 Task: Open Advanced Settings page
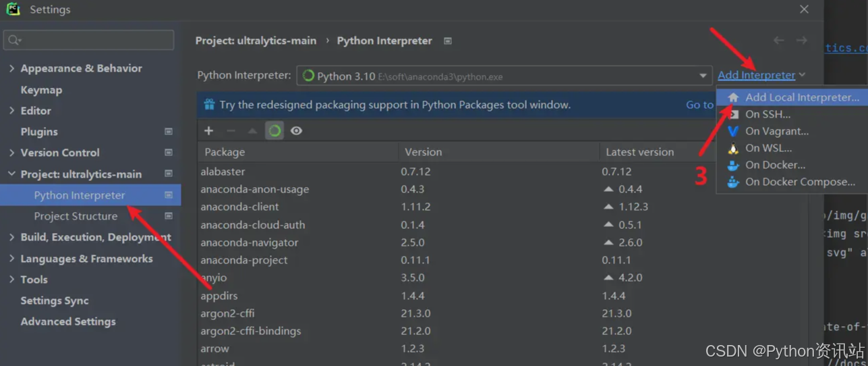68,321
